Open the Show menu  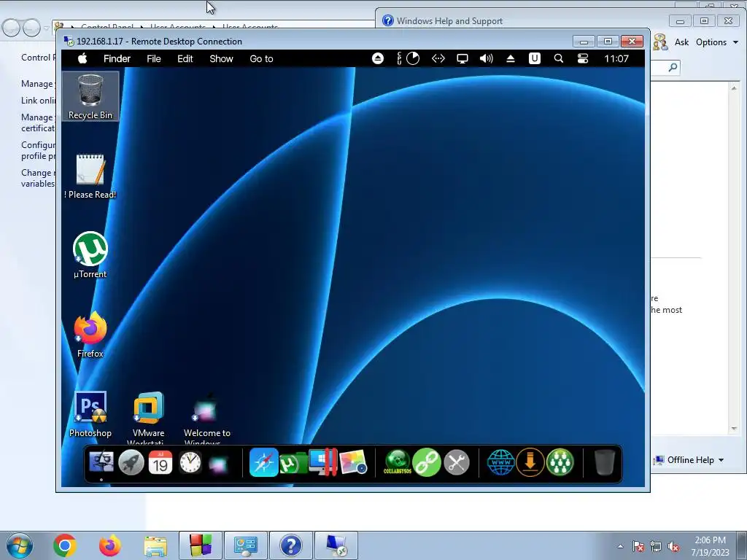click(221, 58)
